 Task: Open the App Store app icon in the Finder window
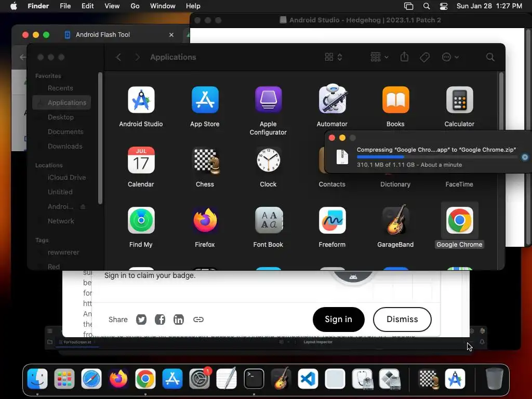[205, 100]
